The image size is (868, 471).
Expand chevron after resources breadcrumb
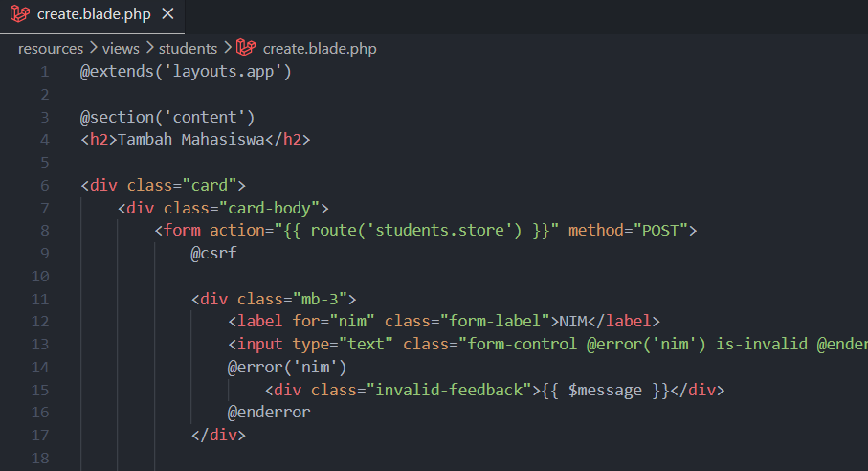click(93, 48)
